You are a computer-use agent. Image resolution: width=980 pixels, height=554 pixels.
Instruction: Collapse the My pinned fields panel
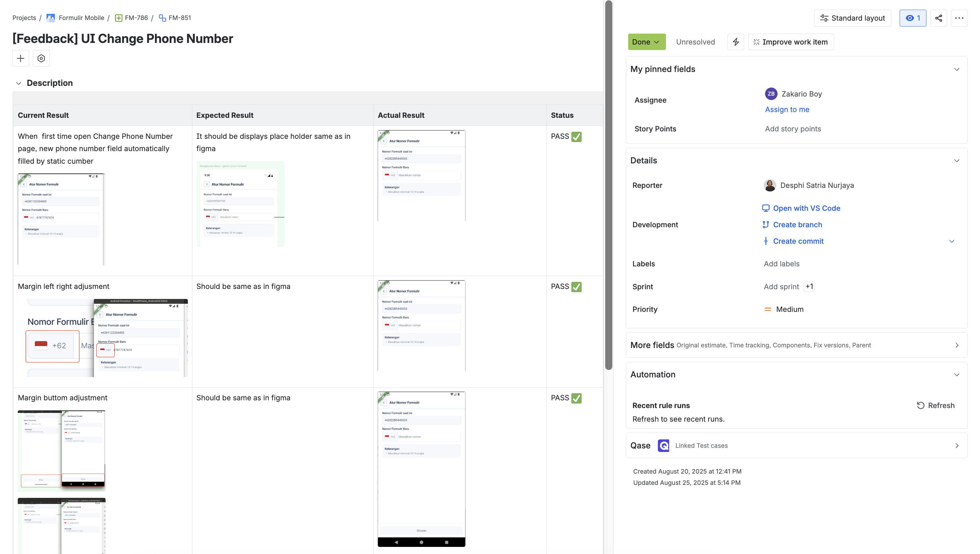[x=957, y=69]
